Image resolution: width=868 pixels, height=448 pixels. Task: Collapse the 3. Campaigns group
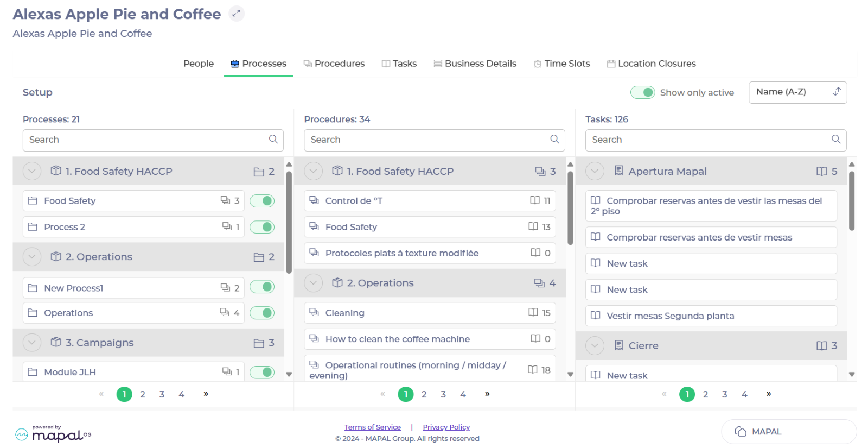32,342
